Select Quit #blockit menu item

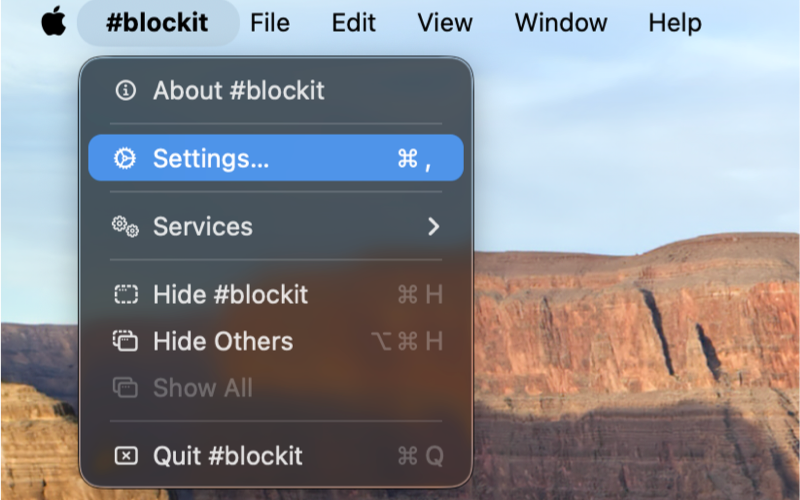click(x=276, y=456)
